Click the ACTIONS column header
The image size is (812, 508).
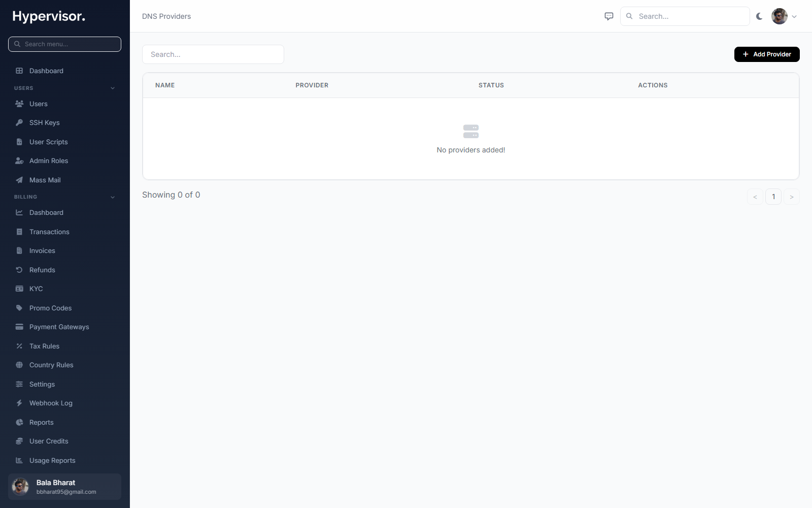[x=653, y=85]
